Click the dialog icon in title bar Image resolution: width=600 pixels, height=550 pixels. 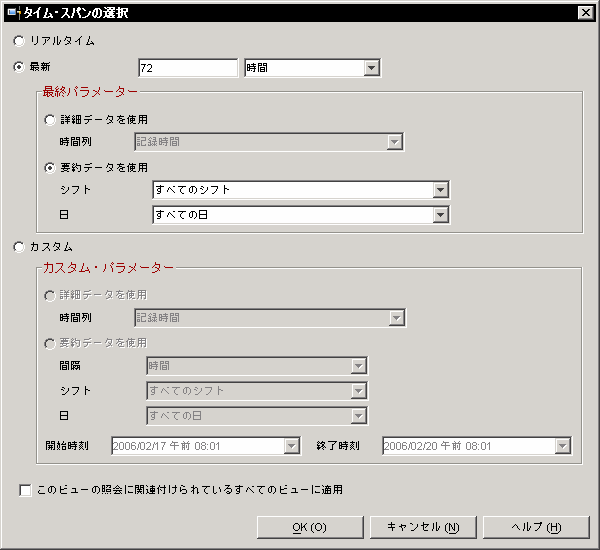click(x=13, y=13)
